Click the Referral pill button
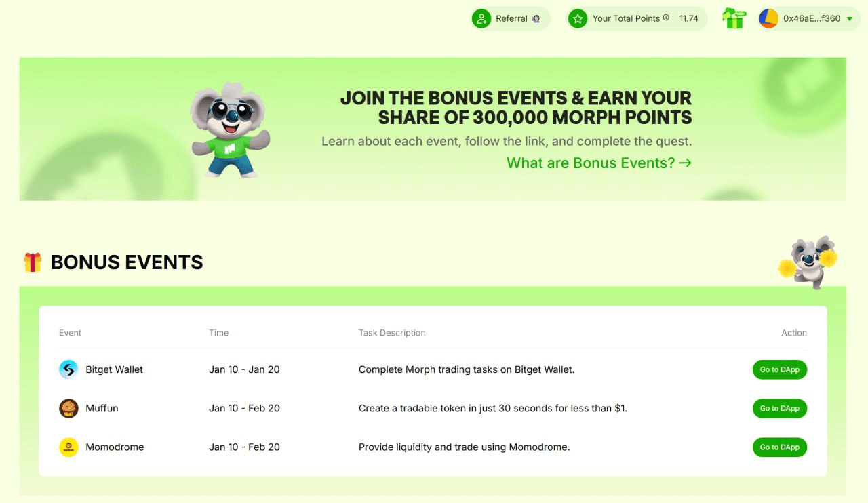This screenshot has height=503, width=868. [511, 19]
